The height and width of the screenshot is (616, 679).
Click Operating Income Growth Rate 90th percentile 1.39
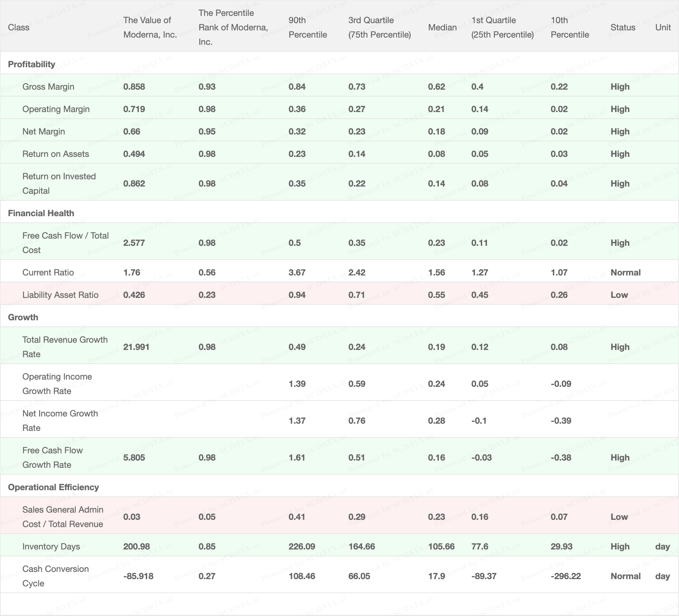(x=297, y=384)
